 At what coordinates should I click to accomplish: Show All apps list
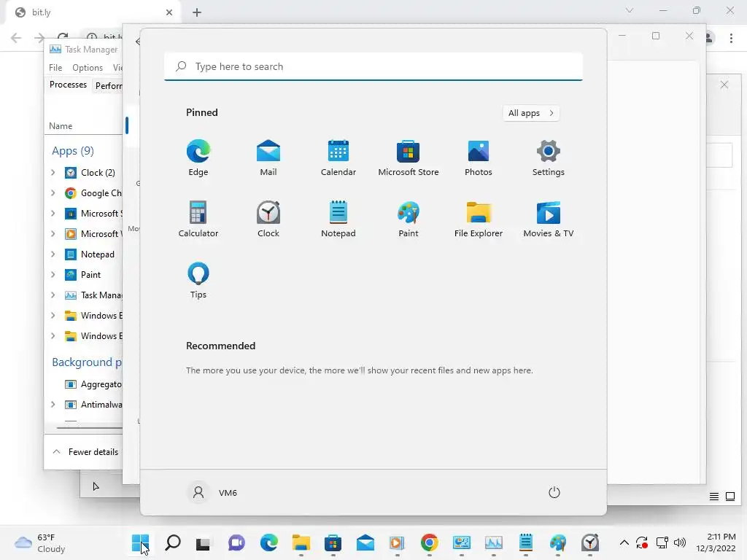531,113
